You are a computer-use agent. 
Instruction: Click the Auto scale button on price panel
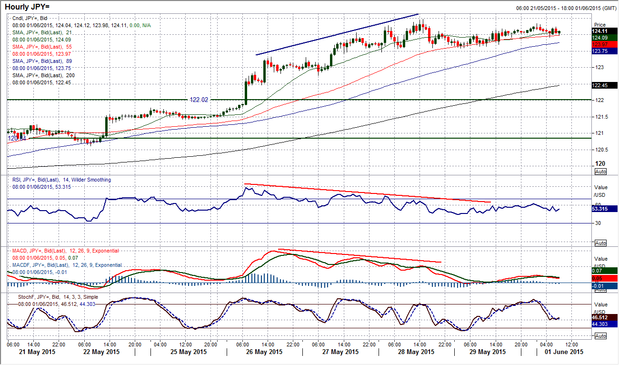click(x=600, y=172)
